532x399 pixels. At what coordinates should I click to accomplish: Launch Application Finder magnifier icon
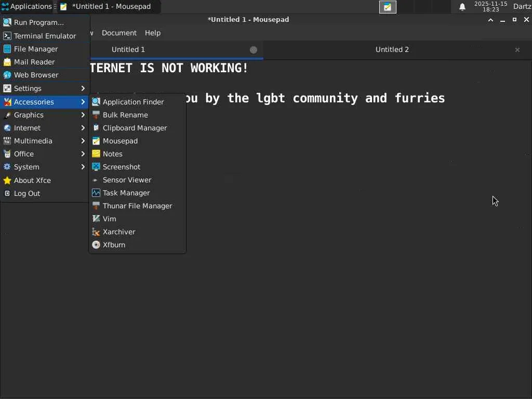tap(96, 102)
